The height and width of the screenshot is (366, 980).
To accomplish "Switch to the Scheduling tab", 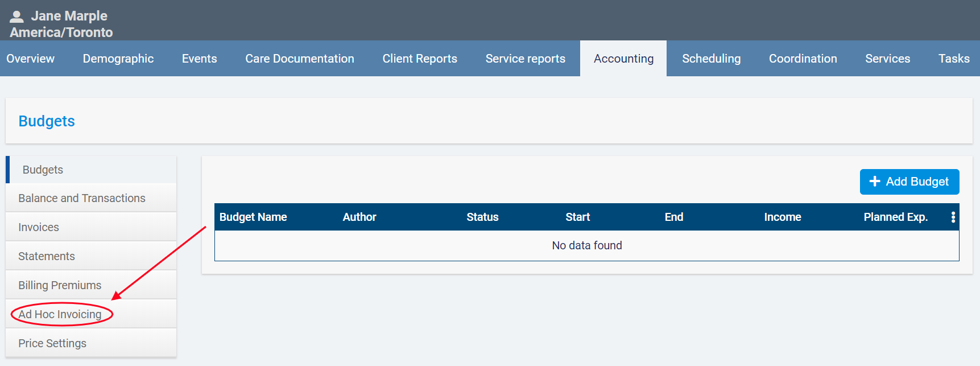I will point(711,59).
